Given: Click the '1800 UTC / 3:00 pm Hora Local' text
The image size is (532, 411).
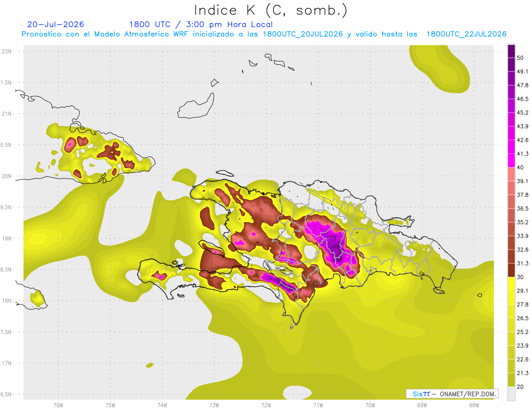Looking at the screenshot, I should point(201,24).
